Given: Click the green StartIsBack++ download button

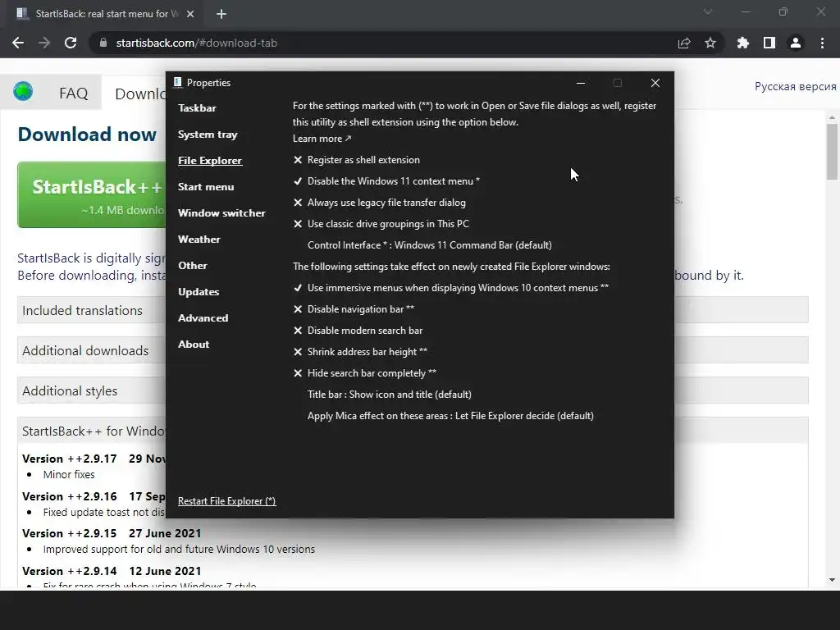Looking at the screenshot, I should pos(92,195).
